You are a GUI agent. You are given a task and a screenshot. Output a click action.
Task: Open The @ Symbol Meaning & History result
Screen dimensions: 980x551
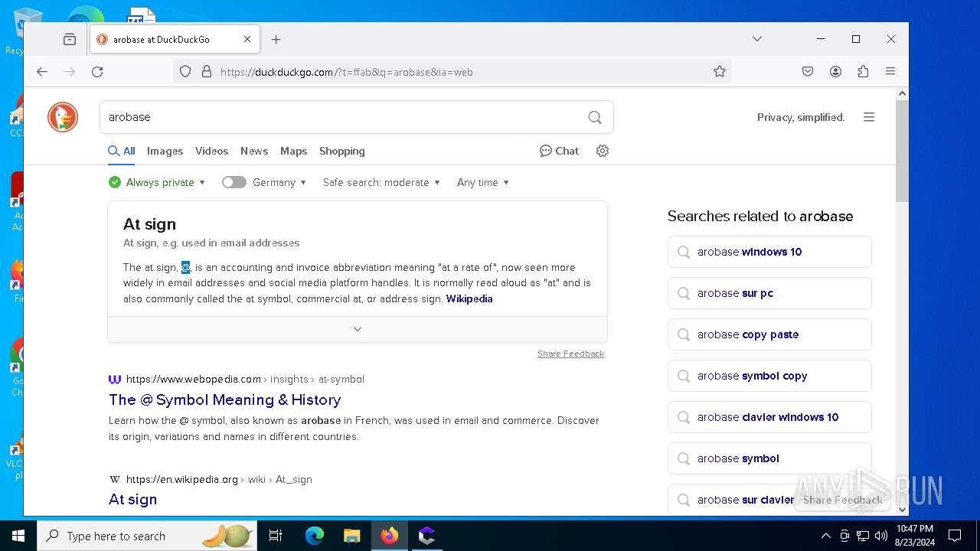click(x=224, y=399)
